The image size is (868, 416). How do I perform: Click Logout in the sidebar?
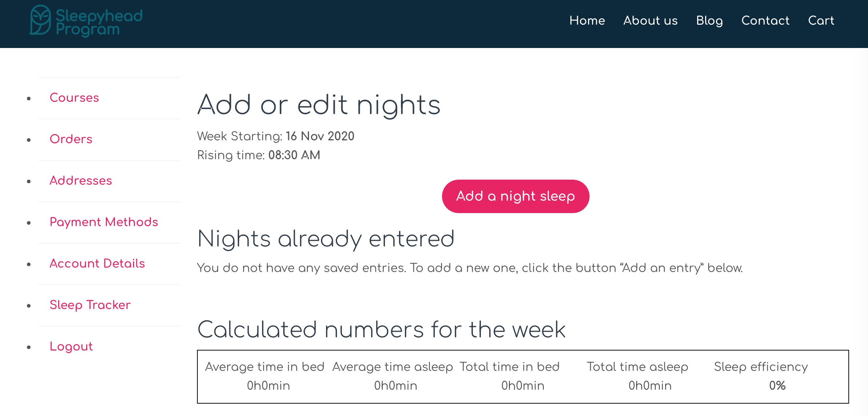click(x=71, y=346)
